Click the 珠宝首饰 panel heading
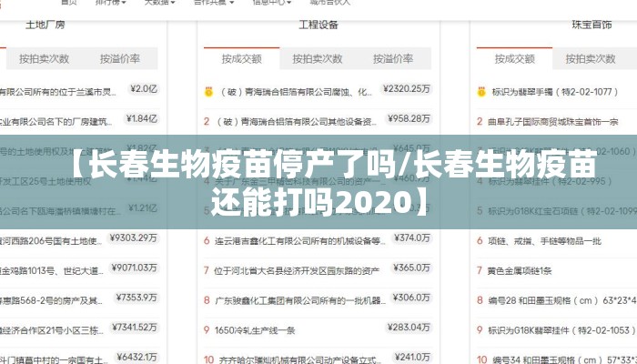 (x=591, y=25)
